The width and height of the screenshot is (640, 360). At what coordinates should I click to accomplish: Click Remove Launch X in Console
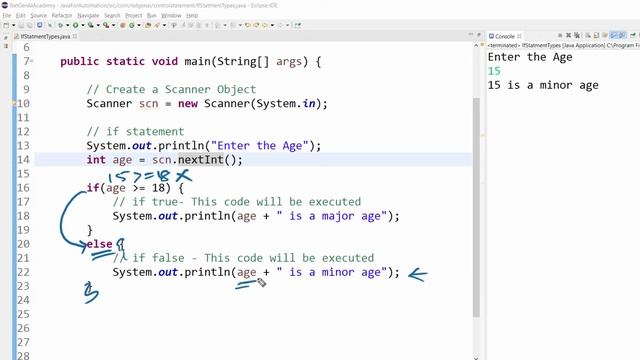[x=568, y=36]
